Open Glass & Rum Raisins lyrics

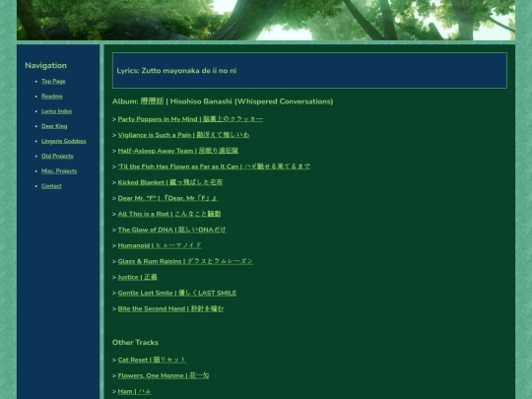pyautogui.click(x=185, y=261)
